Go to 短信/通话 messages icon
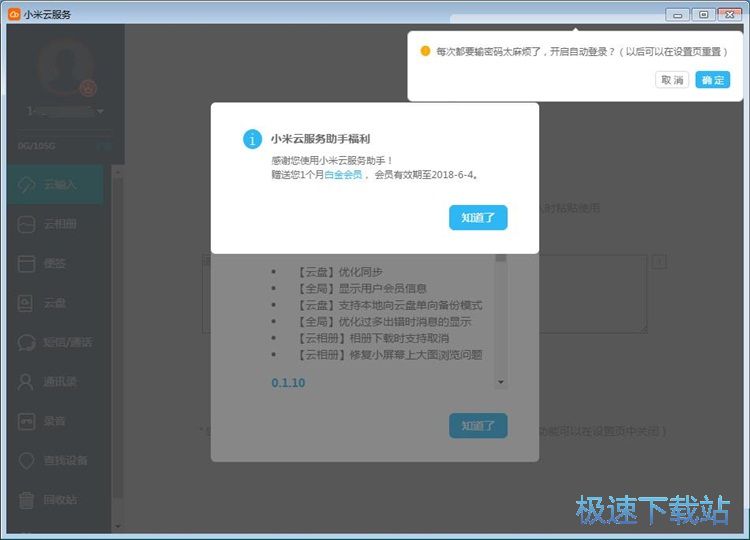750x540 pixels. (27, 342)
